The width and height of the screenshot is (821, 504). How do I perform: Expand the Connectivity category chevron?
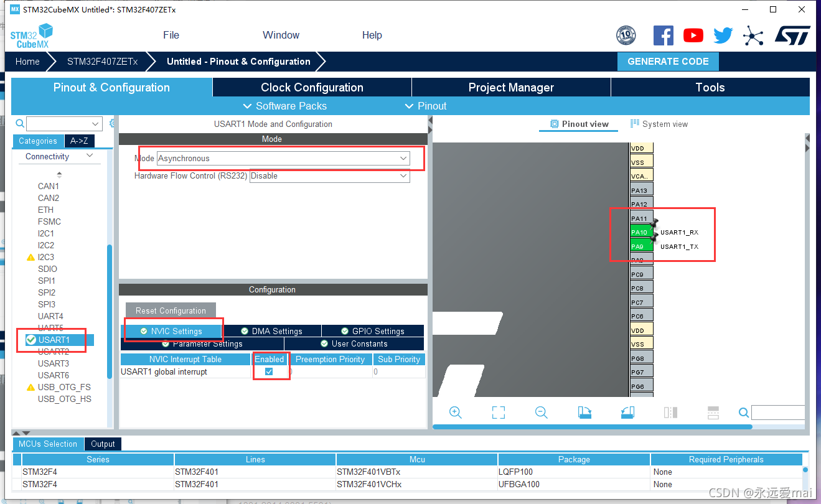(x=90, y=156)
